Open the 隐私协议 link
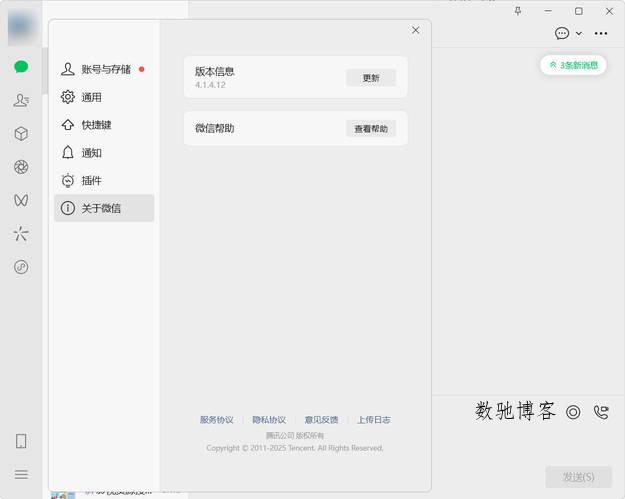This screenshot has width=625, height=499. coord(269,420)
